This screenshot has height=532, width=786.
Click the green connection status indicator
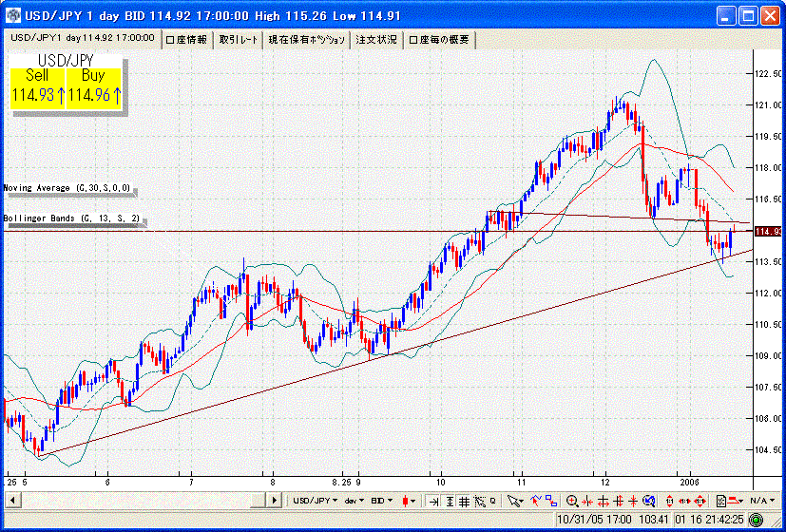(756, 519)
